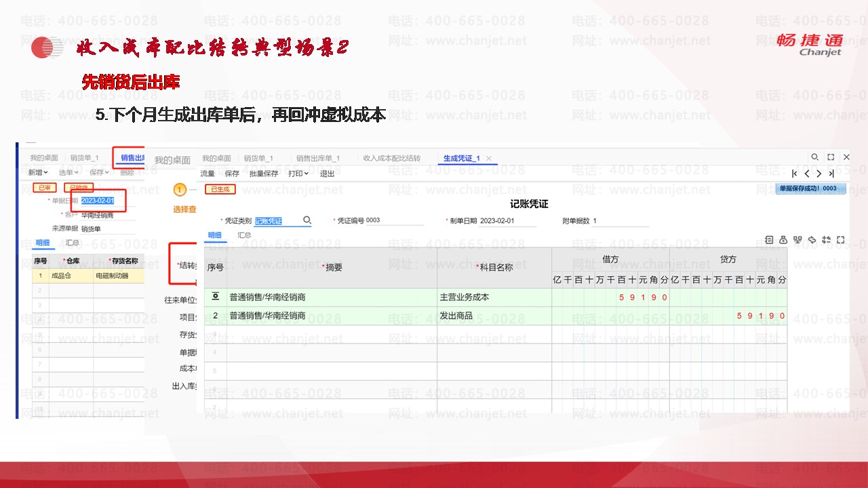Viewport: 868px width, 488px height.
Task: Select row number 2 in the voucher table
Action: coord(216,316)
